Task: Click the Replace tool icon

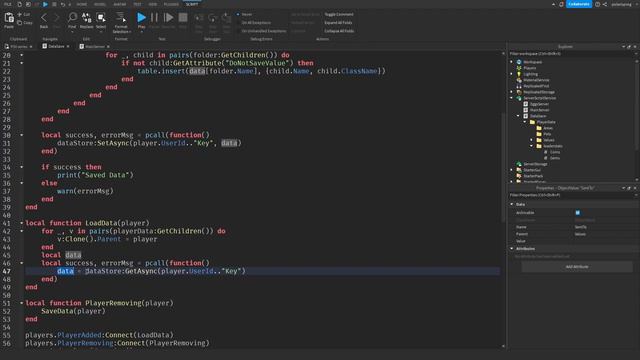Action: coord(87,17)
